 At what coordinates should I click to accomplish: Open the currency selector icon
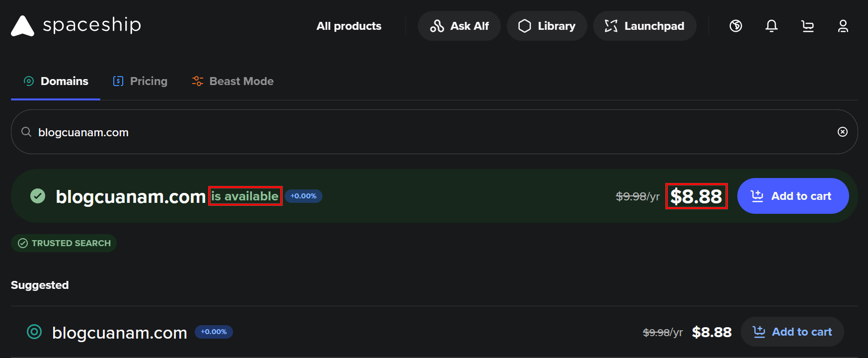(x=736, y=26)
